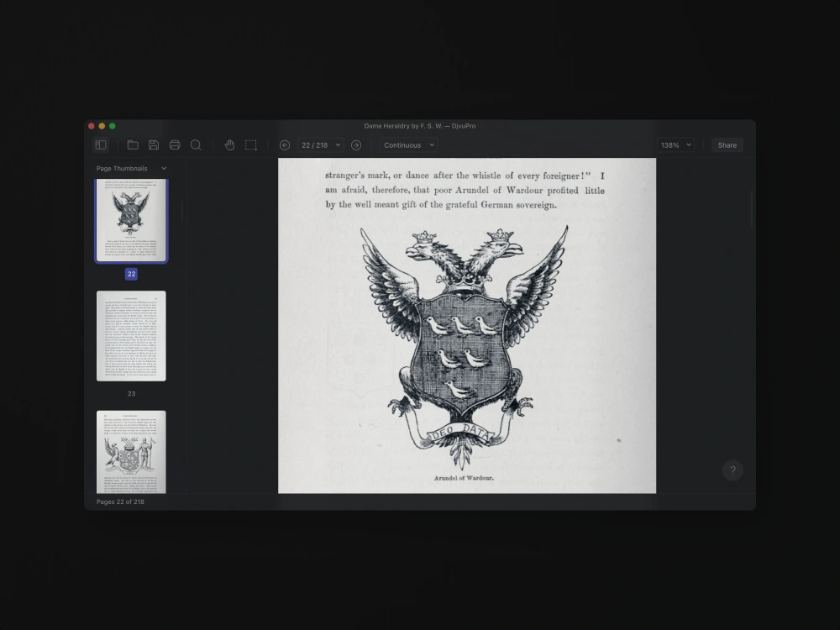Toggle the sidebar panel icon
This screenshot has width=840, height=630.
[x=101, y=144]
